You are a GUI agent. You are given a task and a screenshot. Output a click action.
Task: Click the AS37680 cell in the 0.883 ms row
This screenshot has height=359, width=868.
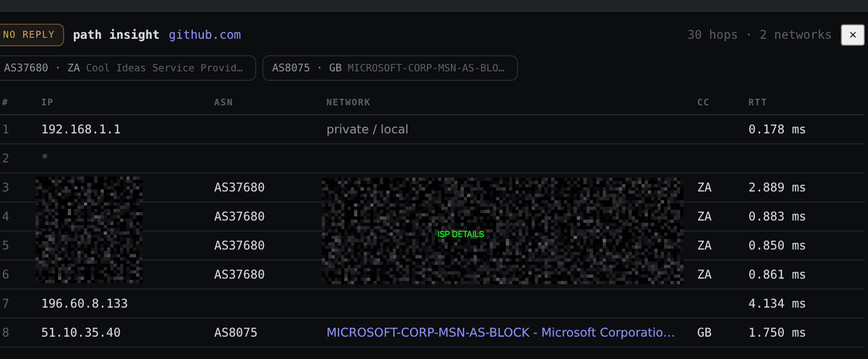pos(239,216)
